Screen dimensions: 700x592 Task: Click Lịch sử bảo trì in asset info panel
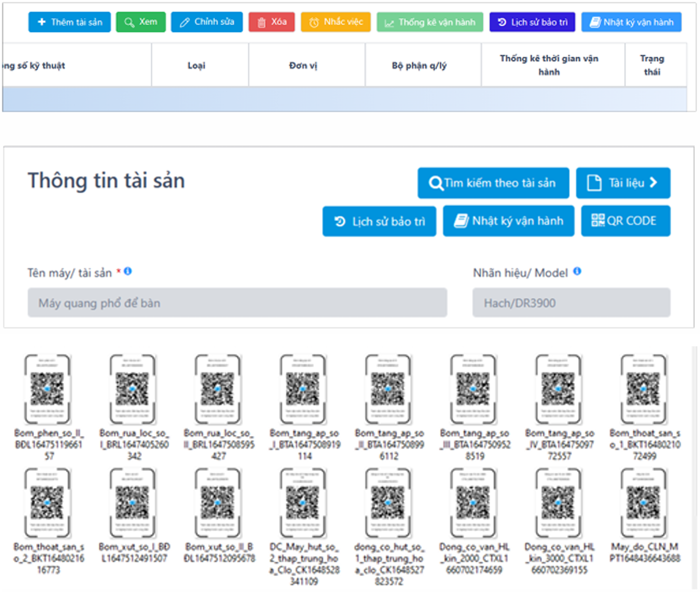coord(379,222)
